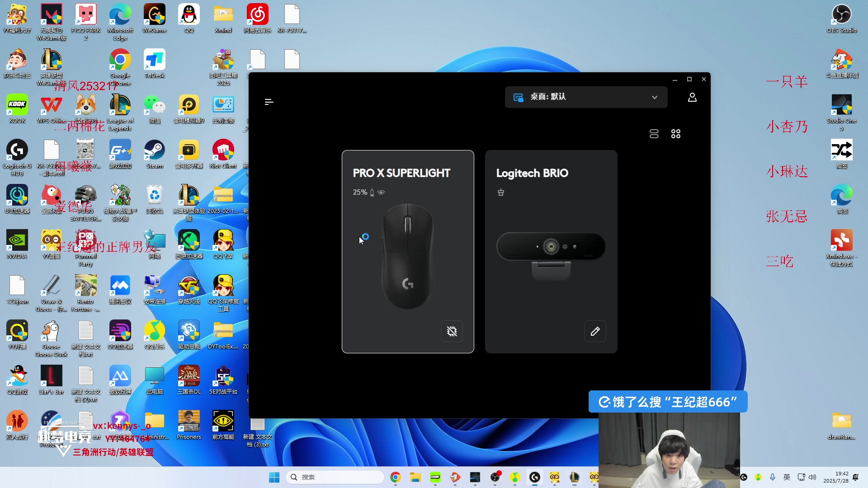Open Chrome from the taskbar
The image size is (868, 488).
396,477
